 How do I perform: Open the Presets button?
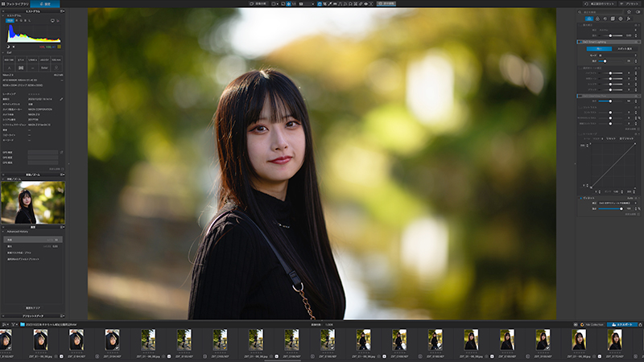[630, 4]
